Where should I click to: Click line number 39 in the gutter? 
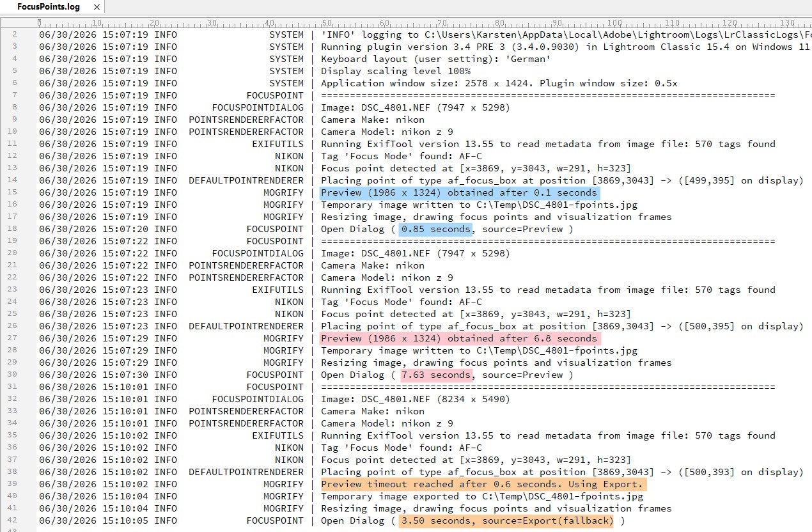14,484
